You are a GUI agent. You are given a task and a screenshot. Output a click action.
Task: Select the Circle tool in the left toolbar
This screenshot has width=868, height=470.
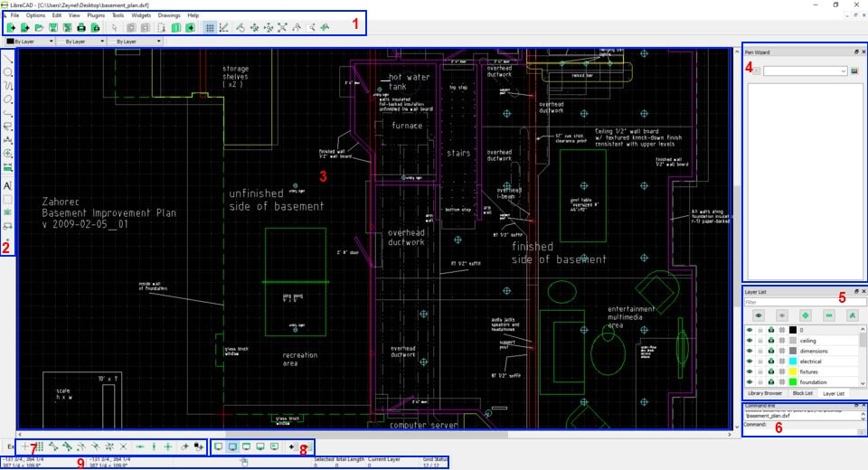coord(8,72)
